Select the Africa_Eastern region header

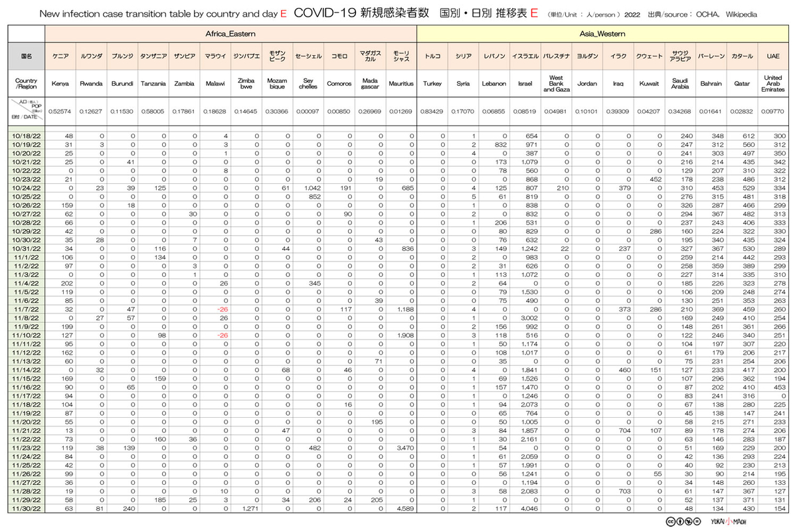click(x=231, y=33)
